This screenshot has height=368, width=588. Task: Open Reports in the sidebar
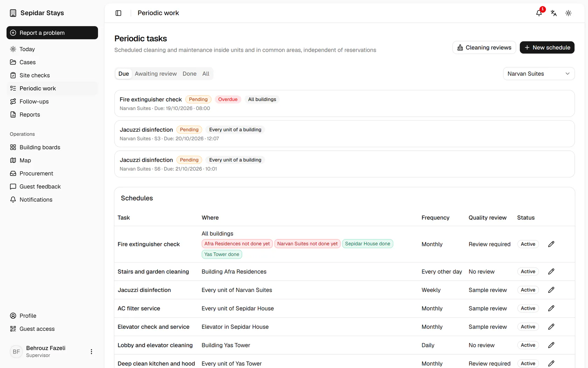pos(52,115)
